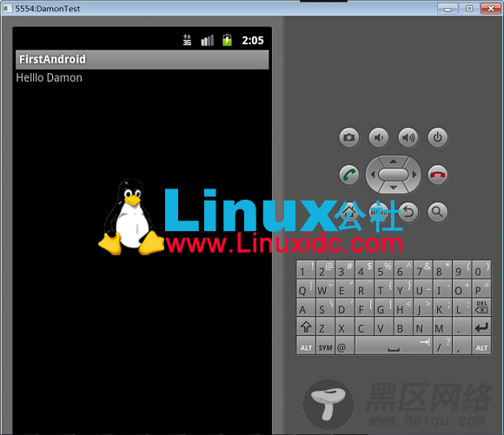504x435 pixels.
Task: Click the D key
Action: (345, 307)
